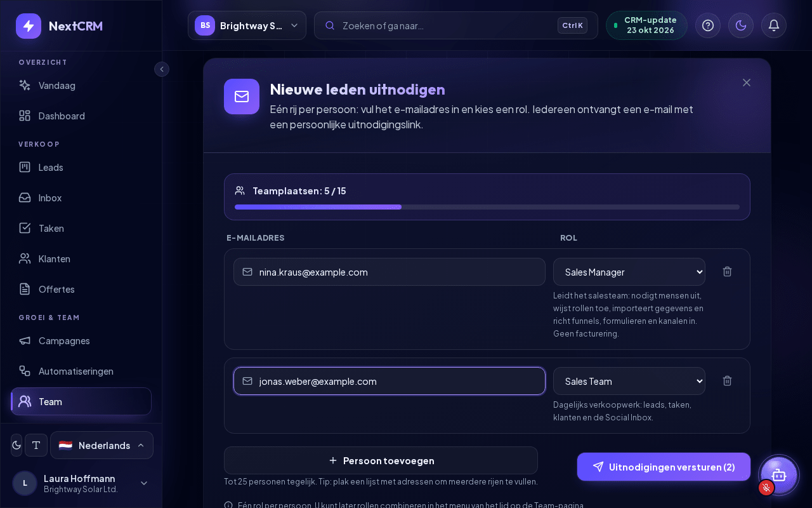Click the Leads board icon
Viewport: 812px width, 508px height.
pos(25,167)
